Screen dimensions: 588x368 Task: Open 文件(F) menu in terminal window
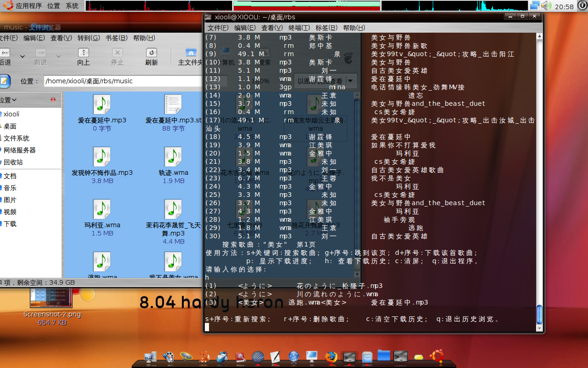point(218,28)
